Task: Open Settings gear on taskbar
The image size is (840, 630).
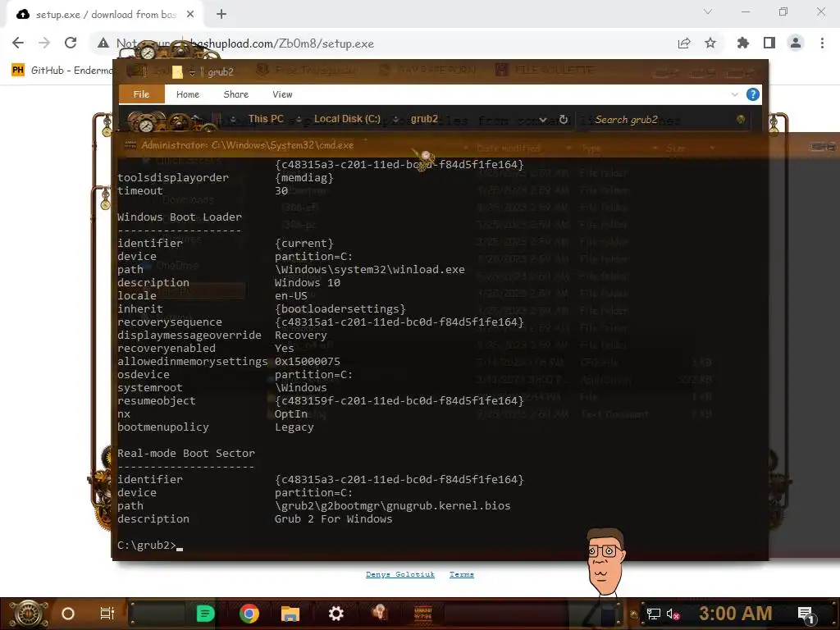Action: (x=336, y=614)
